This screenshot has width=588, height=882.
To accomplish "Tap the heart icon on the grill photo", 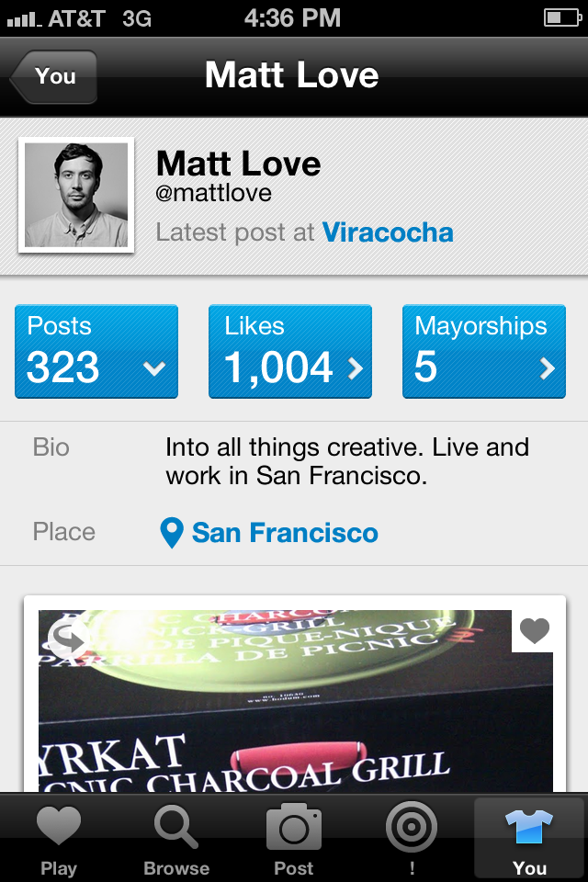I will coord(534,631).
